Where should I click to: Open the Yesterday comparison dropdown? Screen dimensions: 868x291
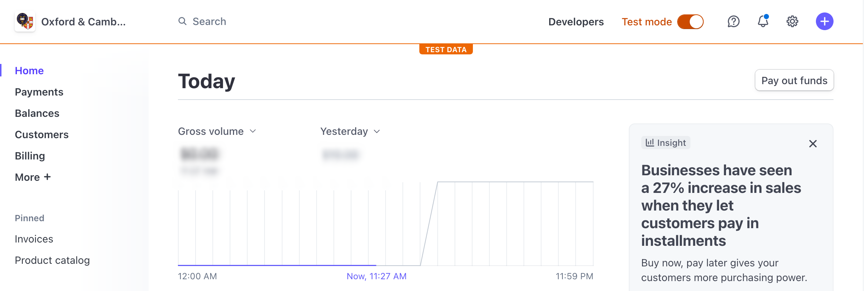pyautogui.click(x=350, y=132)
